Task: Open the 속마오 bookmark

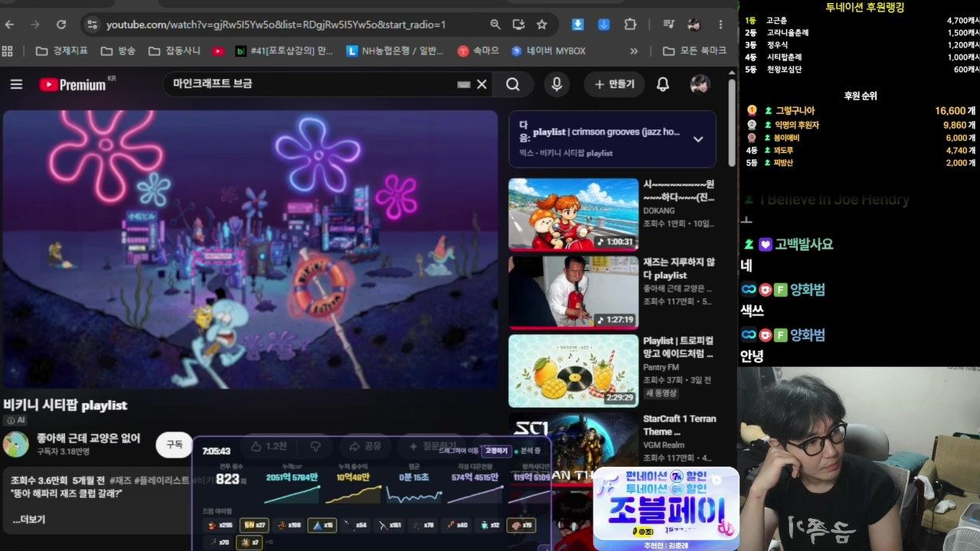Action: 479,51
